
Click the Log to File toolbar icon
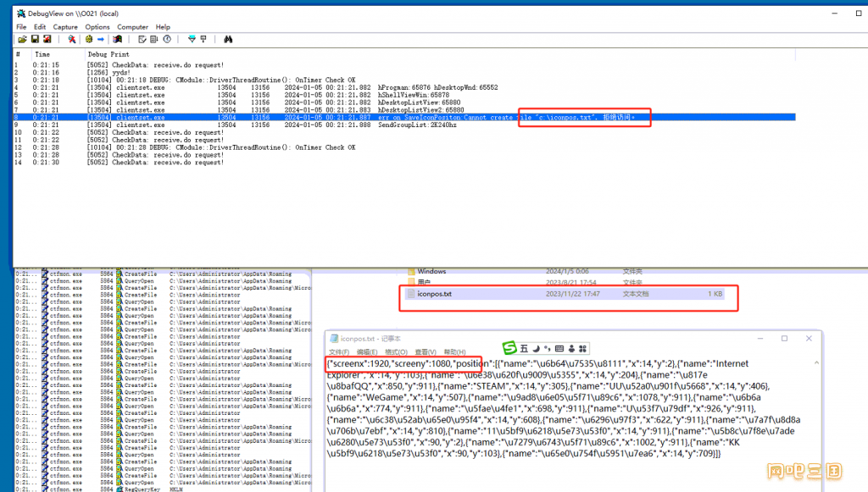(x=47, y=39)
